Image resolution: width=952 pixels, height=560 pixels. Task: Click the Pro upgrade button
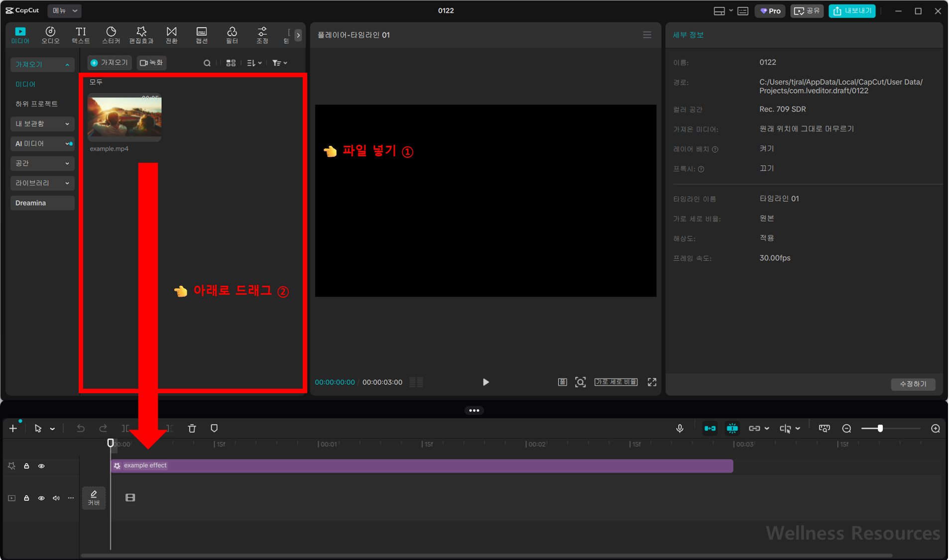click(x=770, y=11)
